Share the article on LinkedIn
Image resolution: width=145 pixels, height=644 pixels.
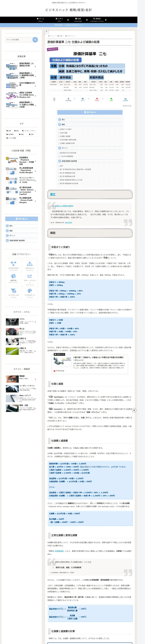point(126,99)
